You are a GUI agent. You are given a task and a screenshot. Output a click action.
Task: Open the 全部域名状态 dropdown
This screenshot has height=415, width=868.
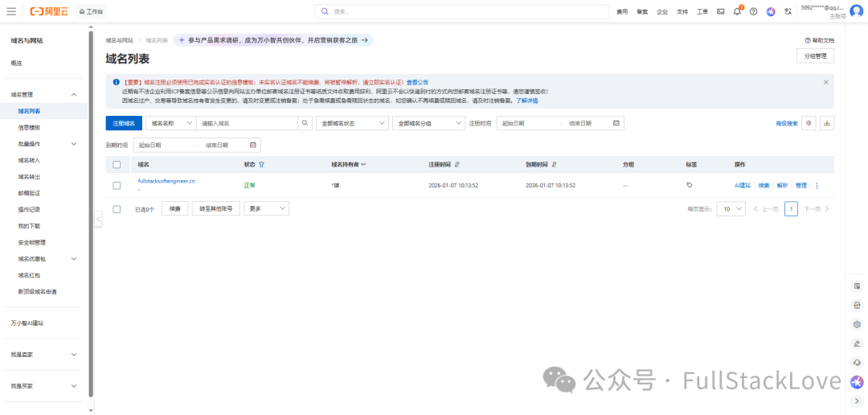352,123
